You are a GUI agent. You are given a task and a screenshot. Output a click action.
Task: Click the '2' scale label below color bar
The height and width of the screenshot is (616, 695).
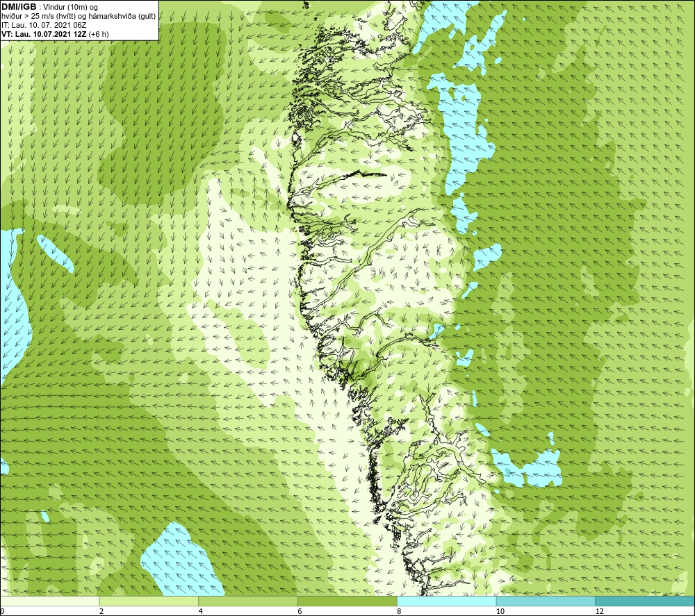(101, 612)
